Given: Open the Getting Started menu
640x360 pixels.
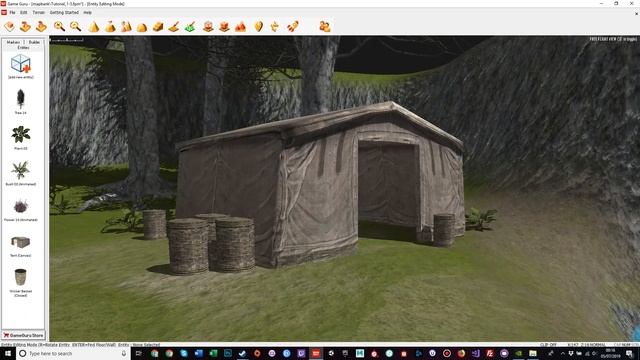Looking at the screenshot, I should 64,13.
